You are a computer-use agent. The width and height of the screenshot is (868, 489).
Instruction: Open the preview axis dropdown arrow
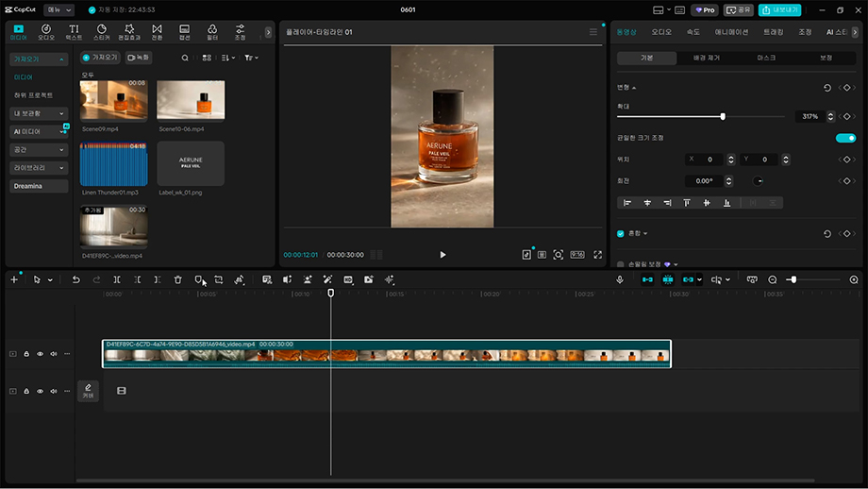coord(727,279)
